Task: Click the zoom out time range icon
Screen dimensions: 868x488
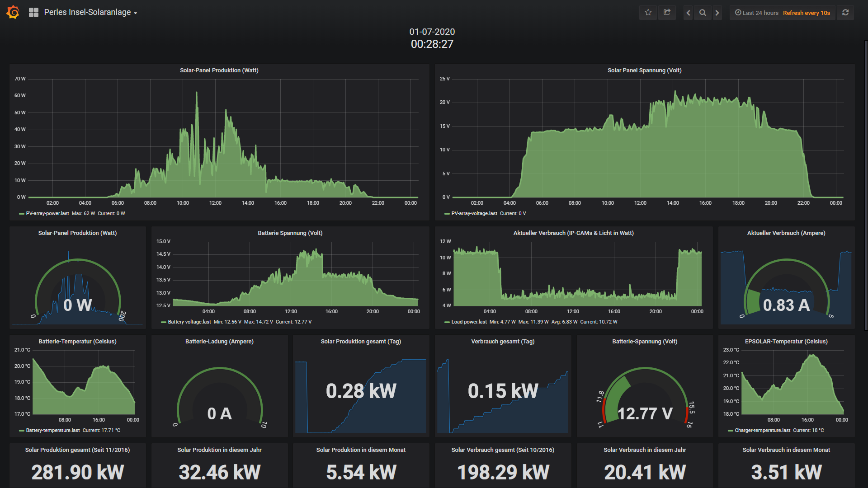Action: click(x=703, y=13)
